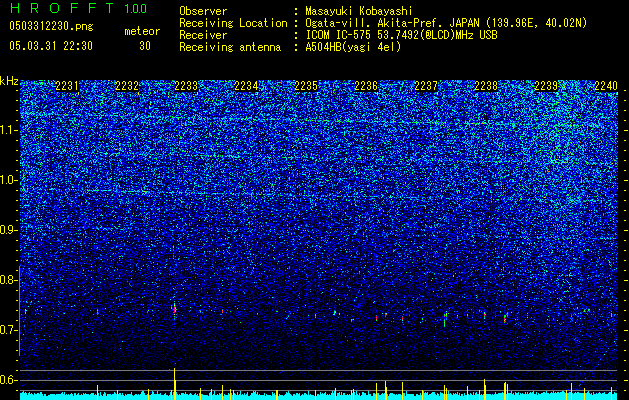This screenshot has height=400, width=629.
Task: Click the meteor label
Action: tap(142, 31)
